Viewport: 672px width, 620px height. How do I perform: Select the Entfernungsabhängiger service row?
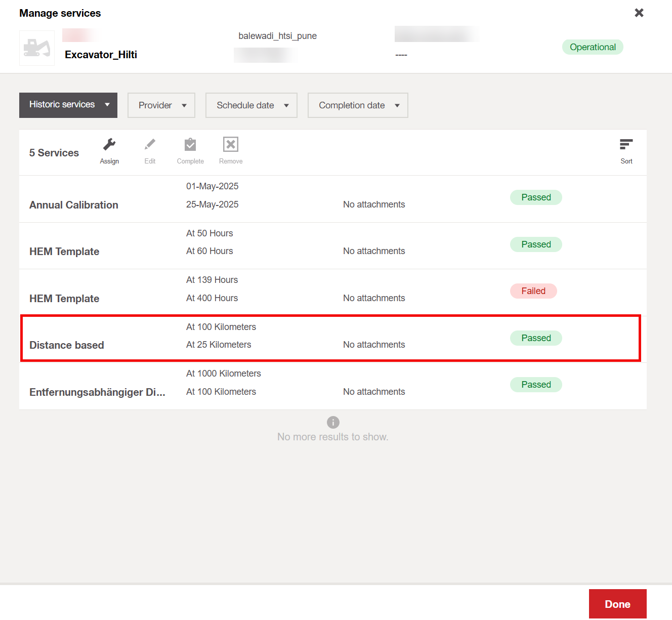point(97,392)
